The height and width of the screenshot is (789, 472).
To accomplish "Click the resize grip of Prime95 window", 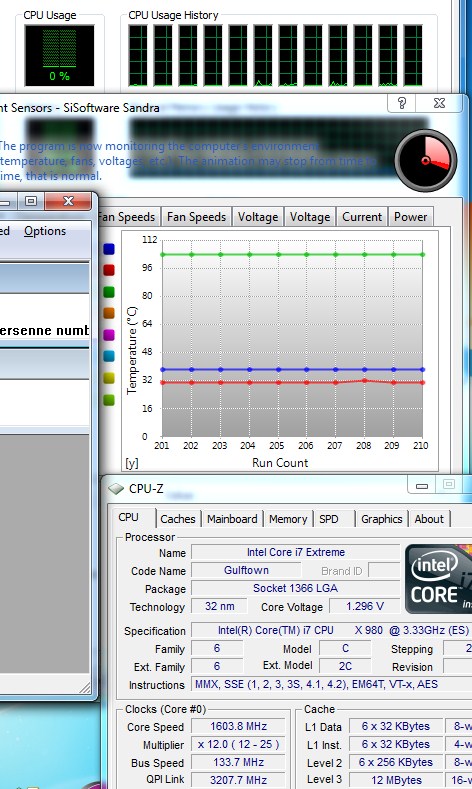I will click(86, 687).
